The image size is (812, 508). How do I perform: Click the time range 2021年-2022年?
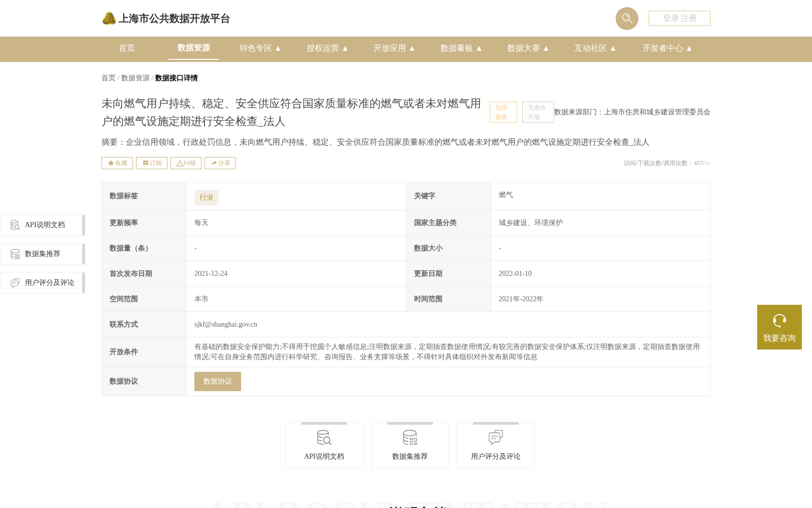521,299
